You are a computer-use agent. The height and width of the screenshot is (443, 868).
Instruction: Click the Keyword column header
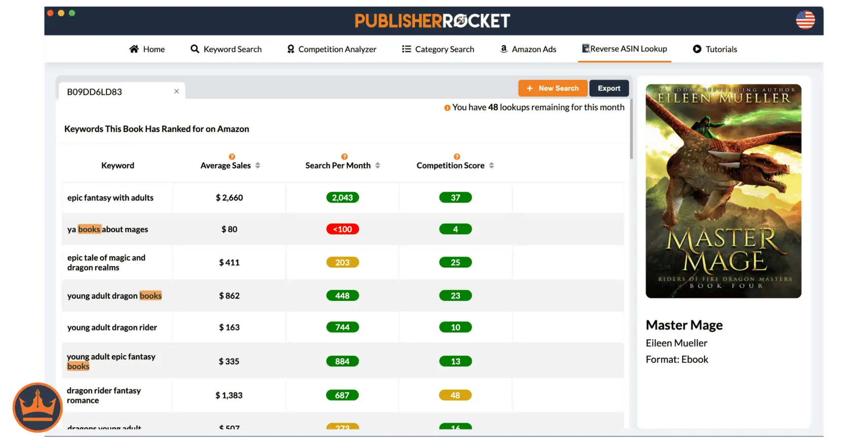coord(118,165)
